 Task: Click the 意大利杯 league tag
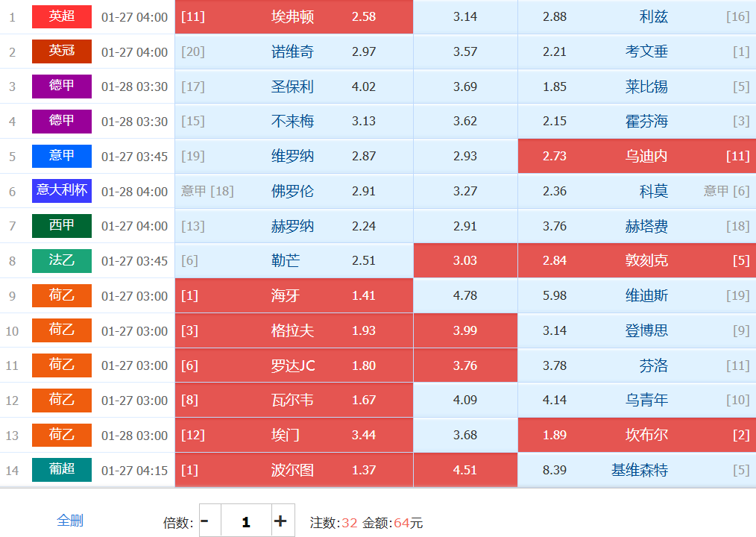point(62,191)
